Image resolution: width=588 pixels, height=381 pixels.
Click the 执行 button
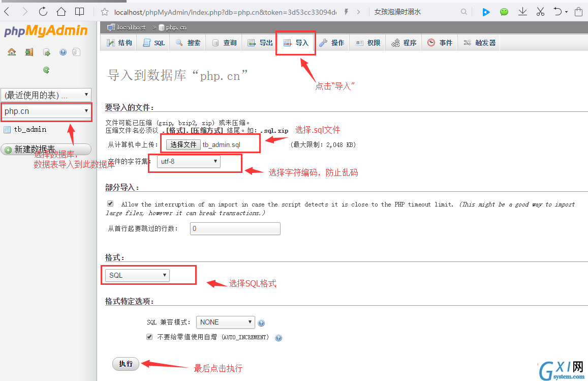(x=126, y=363)
